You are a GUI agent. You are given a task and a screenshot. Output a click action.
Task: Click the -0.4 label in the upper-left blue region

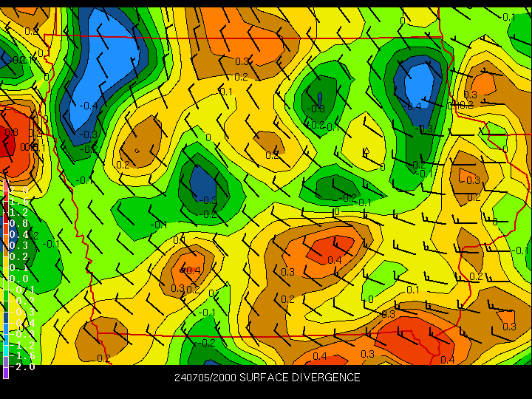tap(89, 106)
